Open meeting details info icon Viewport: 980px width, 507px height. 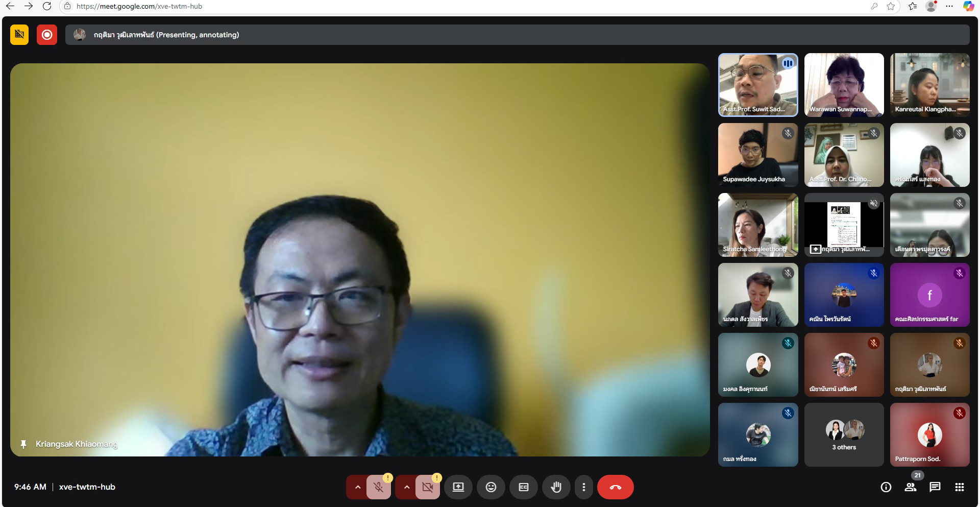tap(886, 487)
